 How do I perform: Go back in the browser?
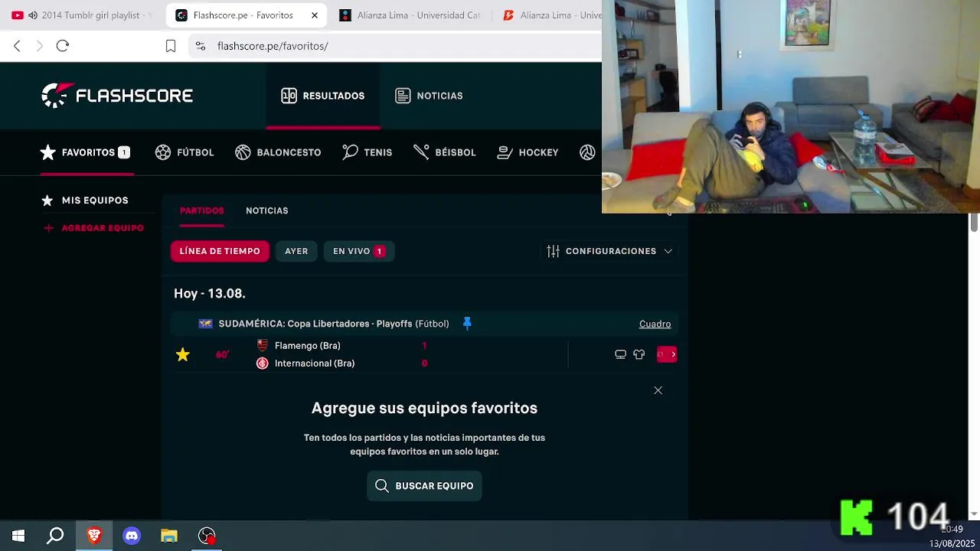17,46
